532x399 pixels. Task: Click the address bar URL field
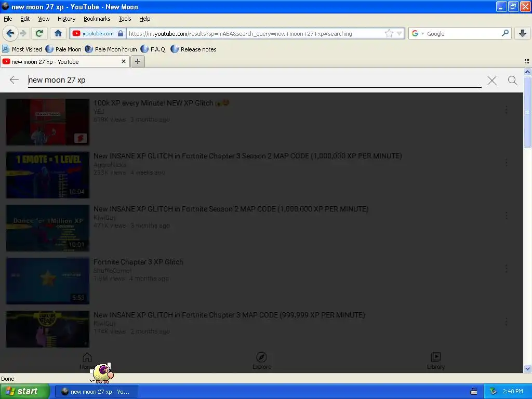255,34
